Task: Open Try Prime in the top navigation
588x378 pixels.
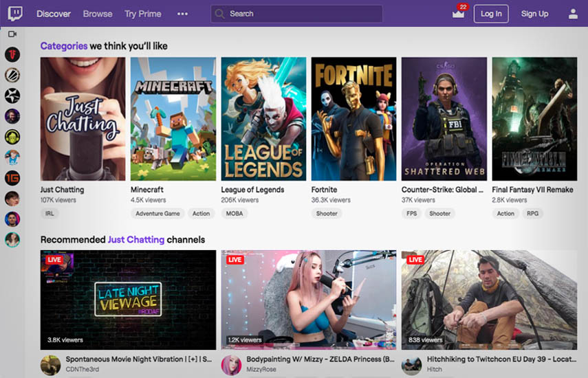Action: pos(143,14)
